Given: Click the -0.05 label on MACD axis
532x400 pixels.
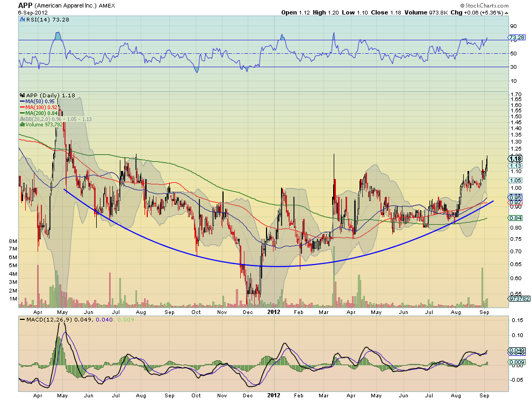Looking at the screenshot, I should tap(516, 380).
